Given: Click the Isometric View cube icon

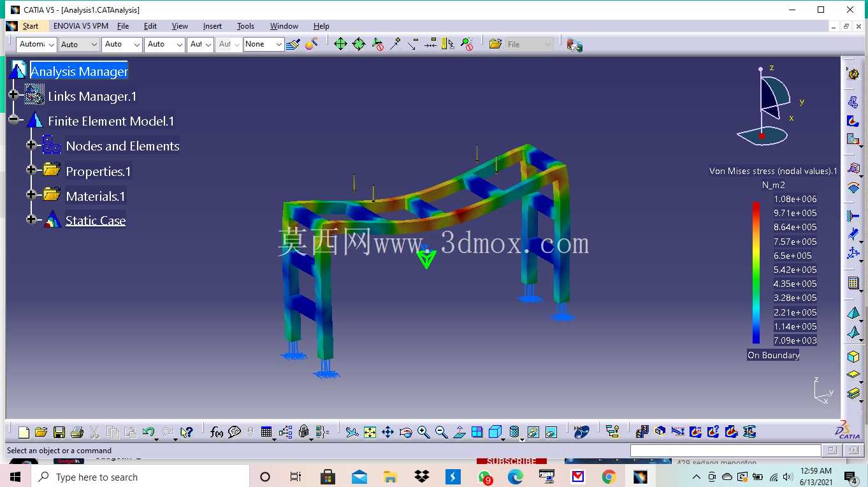Looking at the screenshot, I should pyautogui.click(x=495, y=432).
